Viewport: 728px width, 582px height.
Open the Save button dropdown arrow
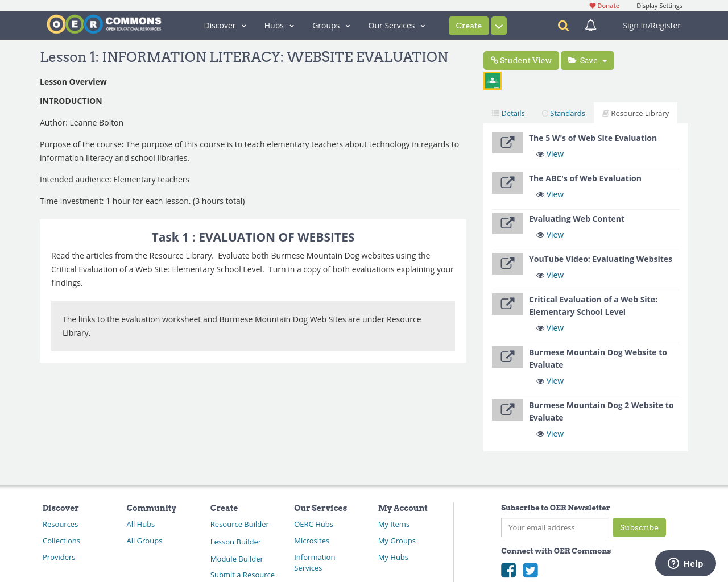tap(605, 60)
